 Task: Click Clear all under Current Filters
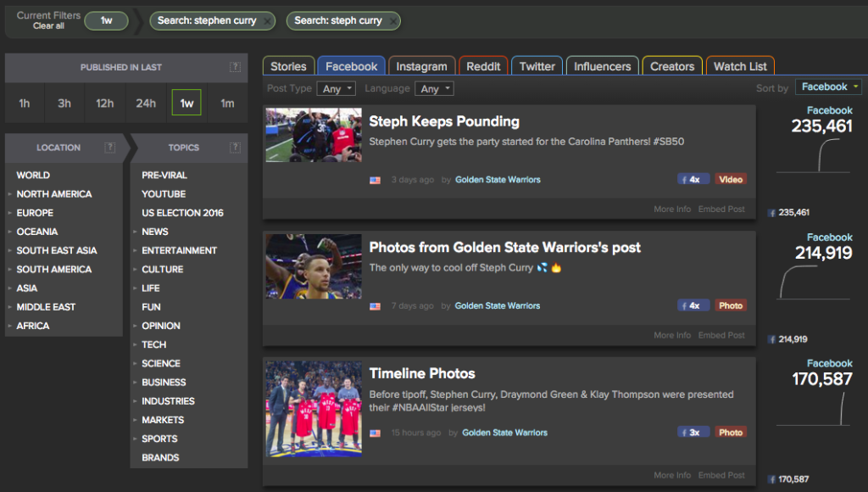[x=48, y=26]
